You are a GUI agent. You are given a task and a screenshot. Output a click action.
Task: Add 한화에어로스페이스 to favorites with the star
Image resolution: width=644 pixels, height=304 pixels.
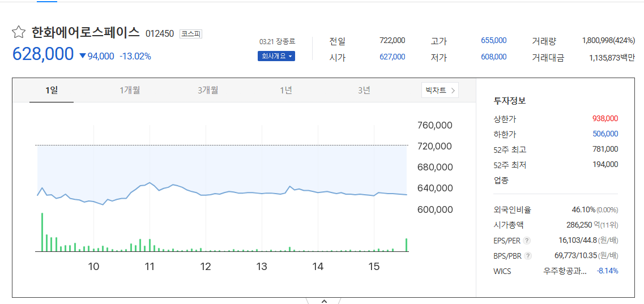pyautogui.click(x=19, y=32)
